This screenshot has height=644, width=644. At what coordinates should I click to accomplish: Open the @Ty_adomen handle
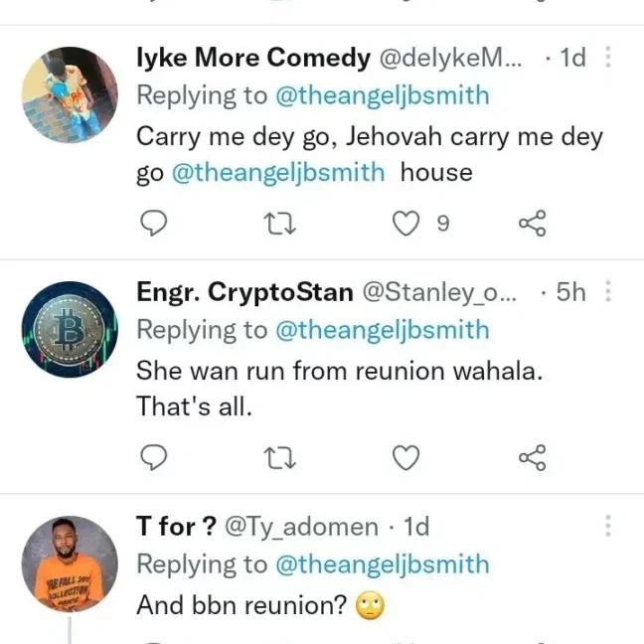(x=302, y=527)
